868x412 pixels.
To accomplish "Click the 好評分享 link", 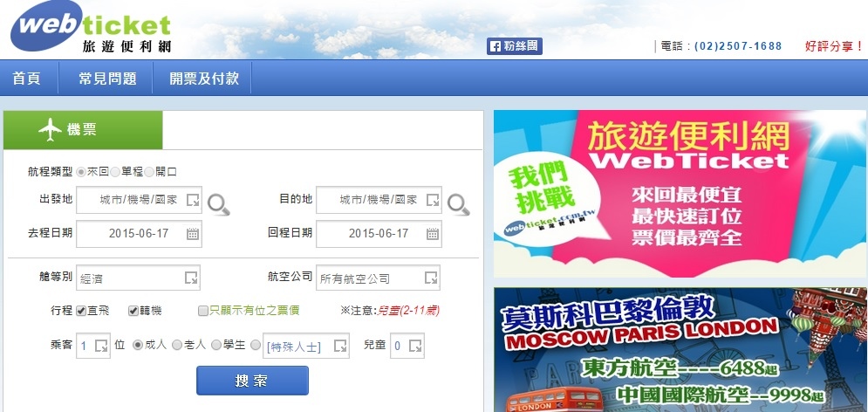I will pos(834,46).
